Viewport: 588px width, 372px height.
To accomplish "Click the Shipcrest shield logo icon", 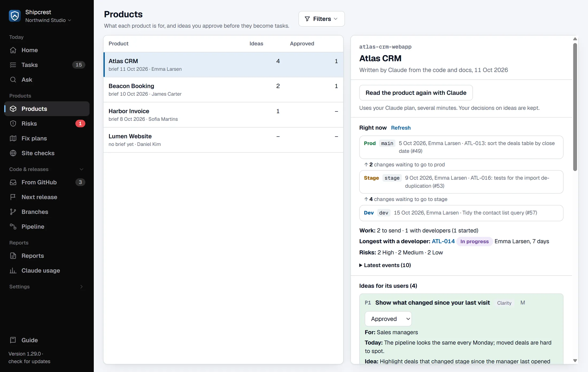I will pyautogui.click(x=15, y=16).
